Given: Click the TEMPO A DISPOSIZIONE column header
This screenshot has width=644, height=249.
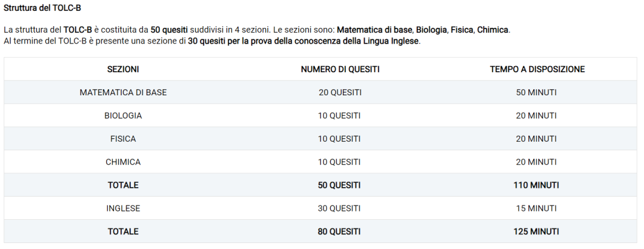Looking at the screenshot, I should pos(537,69).
